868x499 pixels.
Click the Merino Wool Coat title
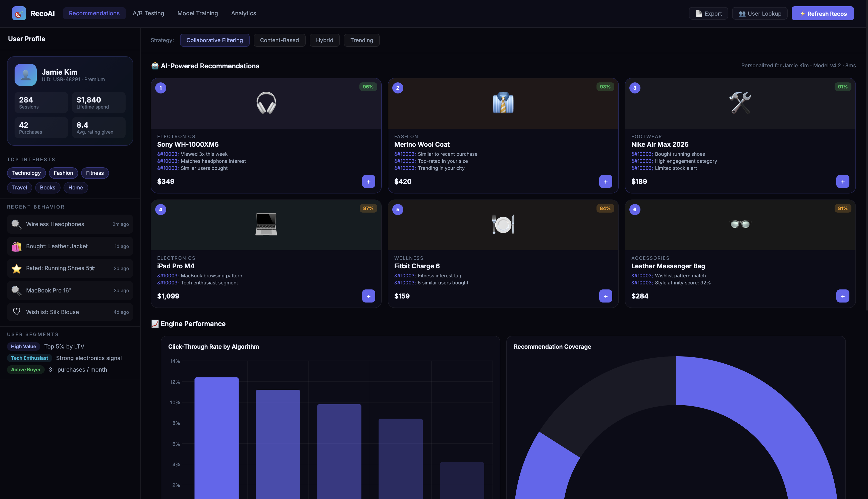[422, 145]
